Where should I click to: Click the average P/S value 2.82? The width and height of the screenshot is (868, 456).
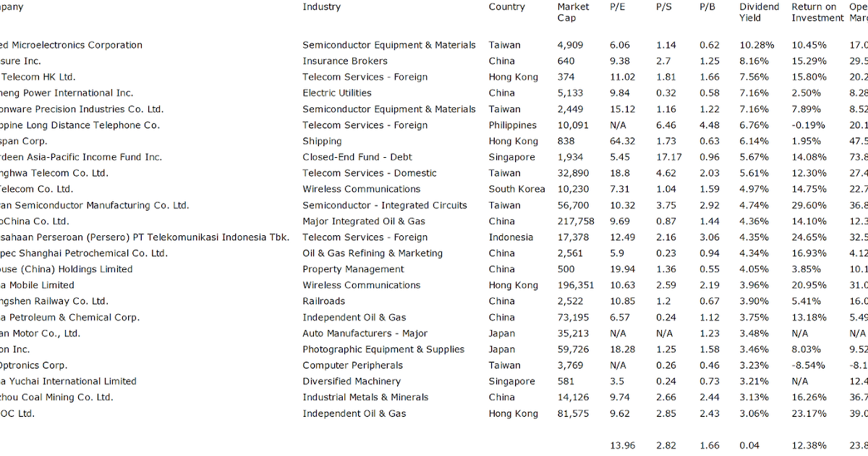point(665,445)
